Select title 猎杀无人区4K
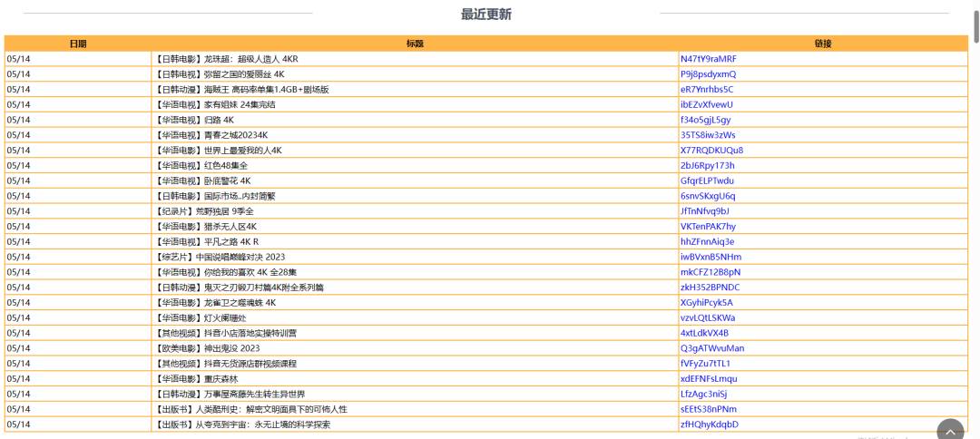Viewport: 980px width, 439px height. [x=230, y=227]
